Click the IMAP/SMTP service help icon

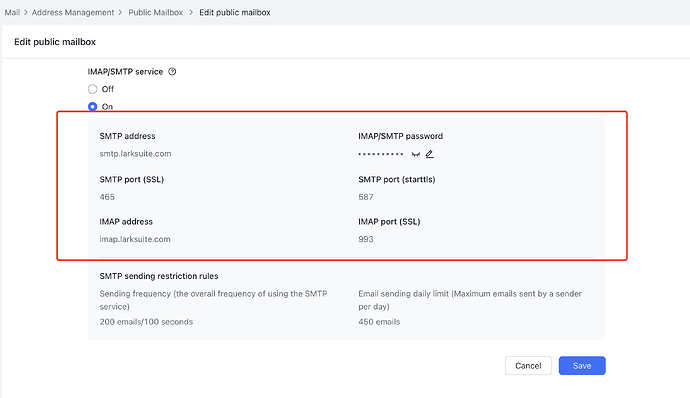click(x=172, y=72)
